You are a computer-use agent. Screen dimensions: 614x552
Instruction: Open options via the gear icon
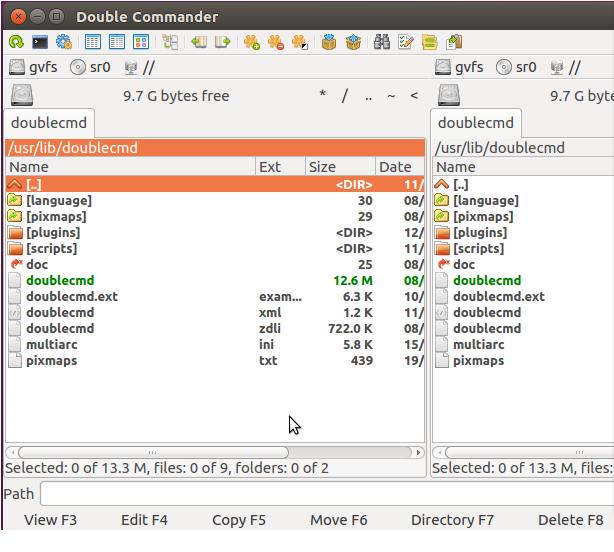[x=64, y=42]
